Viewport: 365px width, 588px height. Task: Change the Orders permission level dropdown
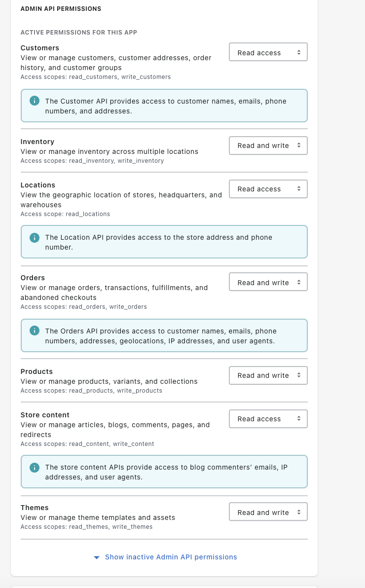[268, 283]
